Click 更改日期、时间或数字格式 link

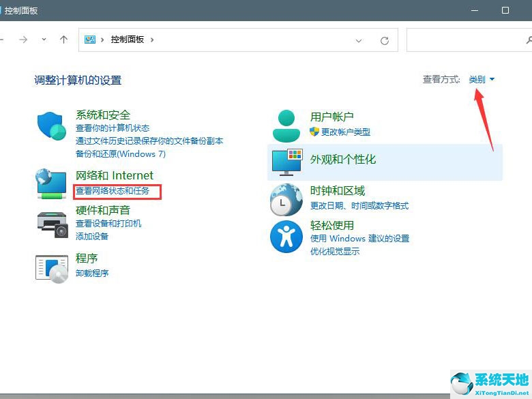pyautogui.click(x=359, y=205)
